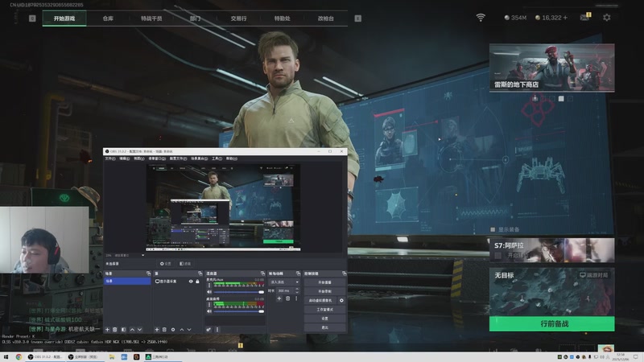
Task: Open advanced audio properties icon in mixer
Action: (x=208, y=330)
